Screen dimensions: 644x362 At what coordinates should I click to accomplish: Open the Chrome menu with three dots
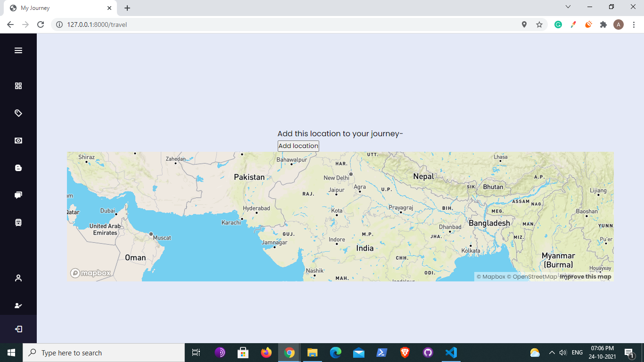[633, 24]
